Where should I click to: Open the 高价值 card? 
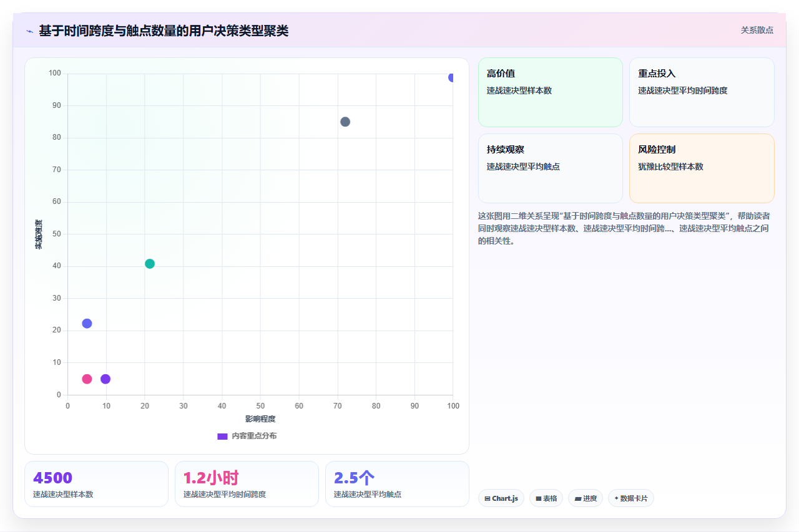(x=551, y=92)
